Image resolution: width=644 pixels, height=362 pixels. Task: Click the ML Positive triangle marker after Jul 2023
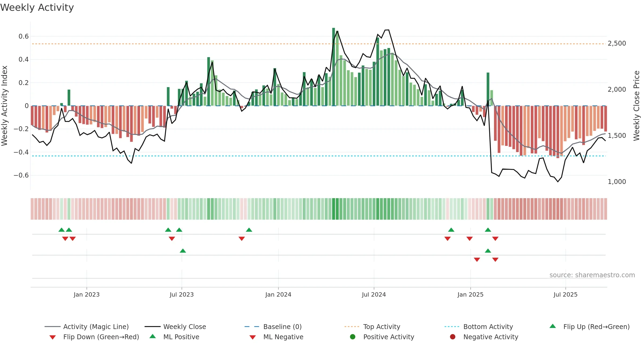click(x=183, y=251)
